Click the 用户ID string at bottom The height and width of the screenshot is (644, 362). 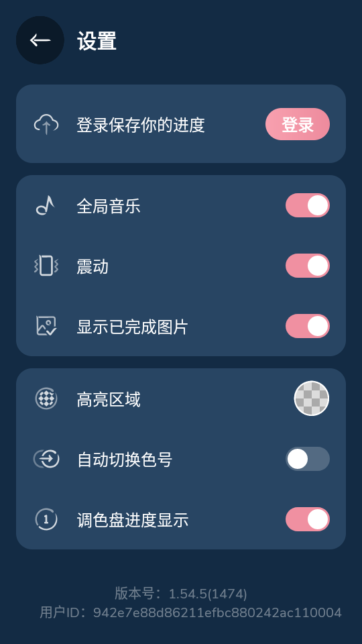tap(190, 612)
